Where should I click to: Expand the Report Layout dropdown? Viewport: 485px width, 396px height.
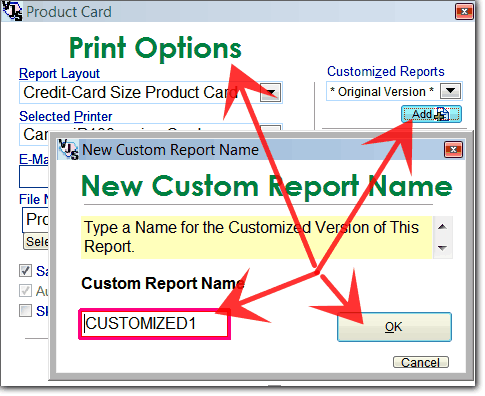pyautogui.click(x=271, y=92)
